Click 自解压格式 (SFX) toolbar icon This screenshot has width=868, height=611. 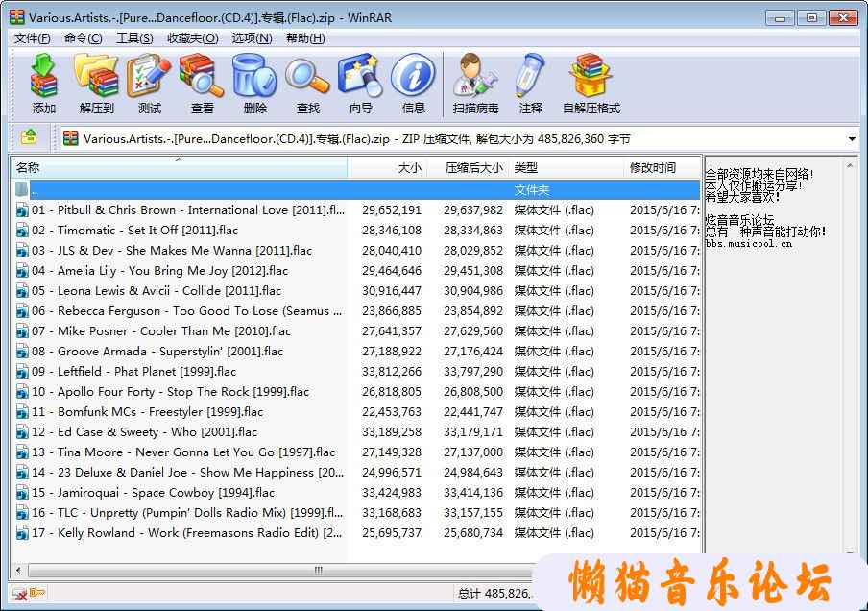point(591,84)
